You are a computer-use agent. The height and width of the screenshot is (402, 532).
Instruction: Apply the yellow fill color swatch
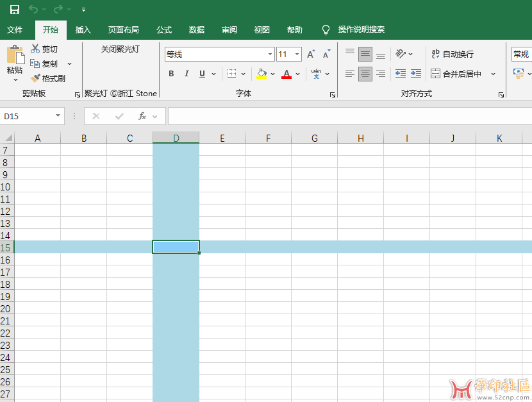click(x=262, y=74)
